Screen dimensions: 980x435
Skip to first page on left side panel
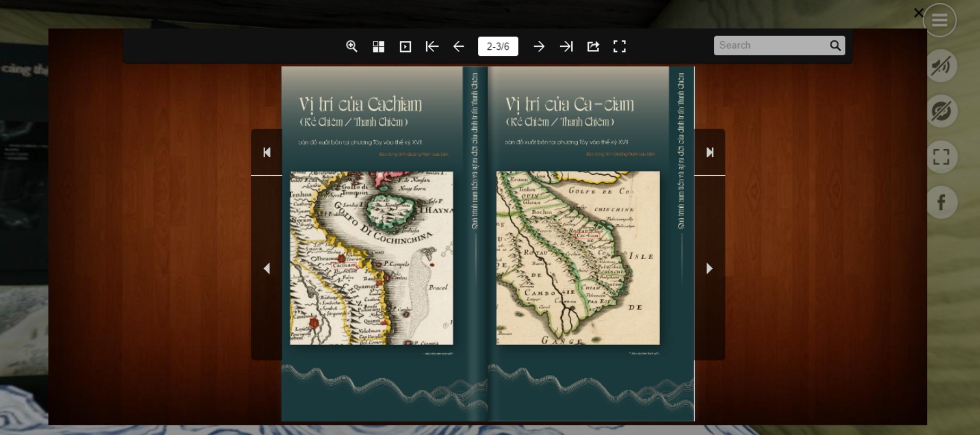click(x=267, y=152)
